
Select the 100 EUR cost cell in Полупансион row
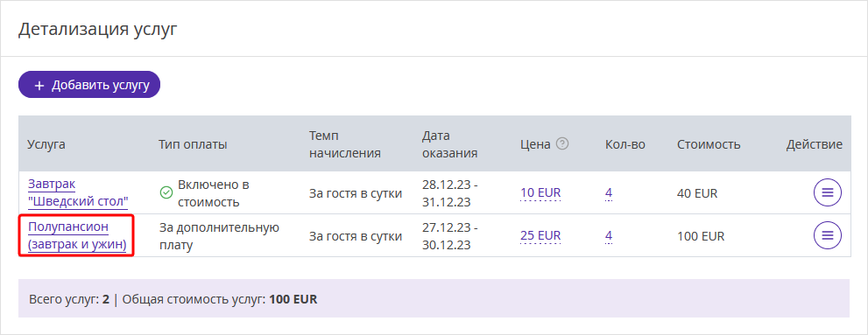[700, 236]
